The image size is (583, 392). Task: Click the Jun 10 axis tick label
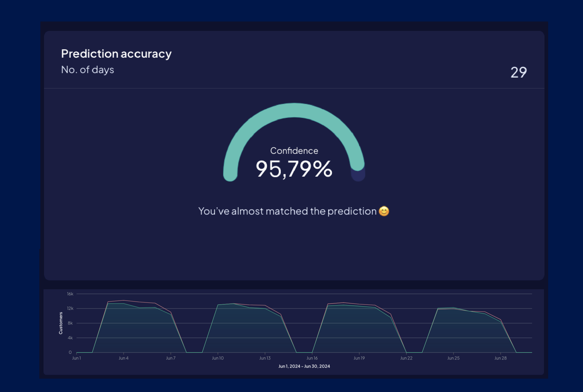point(218,358)
